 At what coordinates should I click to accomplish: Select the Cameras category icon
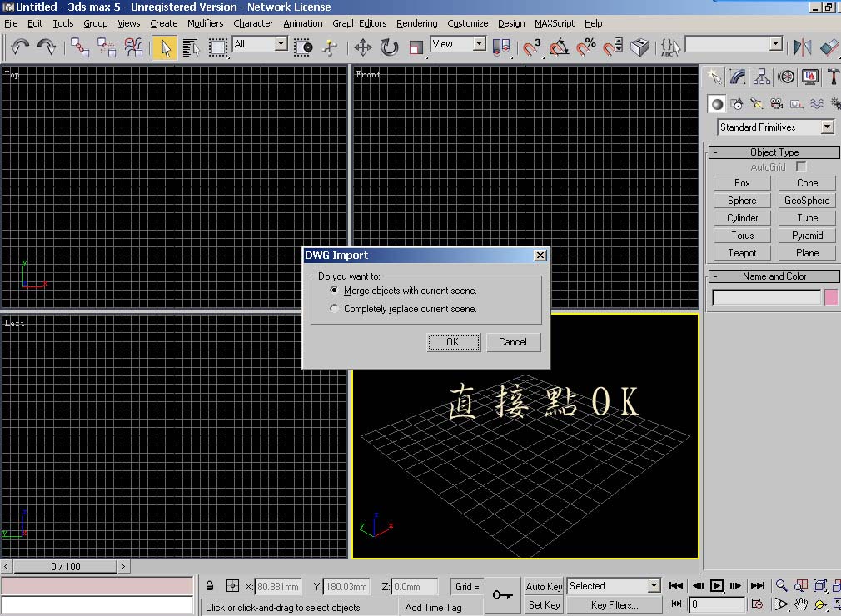coord(777,104)
